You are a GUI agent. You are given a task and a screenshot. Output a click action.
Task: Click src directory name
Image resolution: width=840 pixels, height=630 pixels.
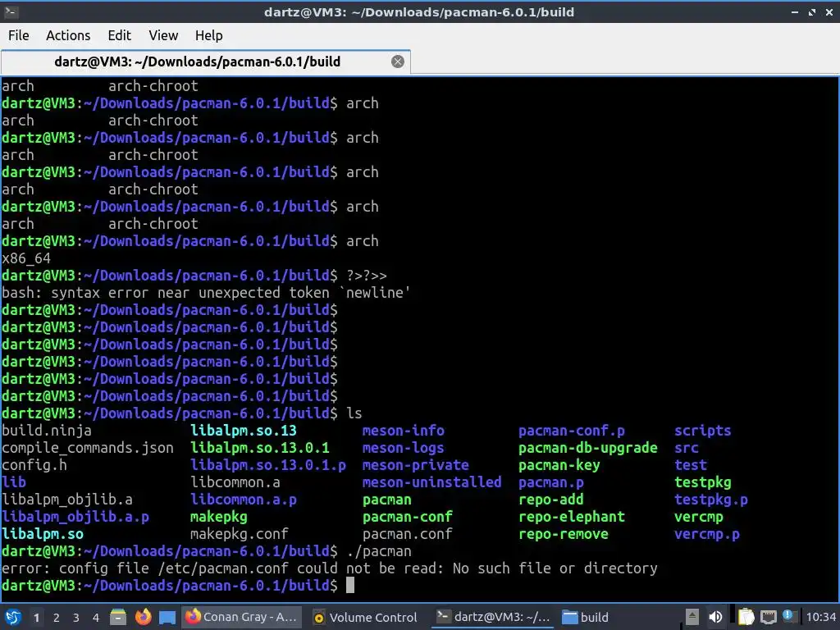[687, 448]
